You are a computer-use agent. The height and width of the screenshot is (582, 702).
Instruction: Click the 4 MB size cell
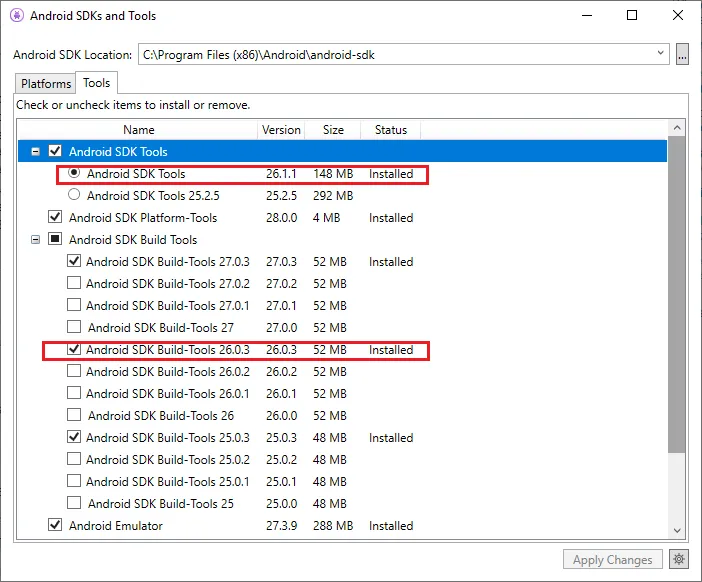click(x=326, y=218)
